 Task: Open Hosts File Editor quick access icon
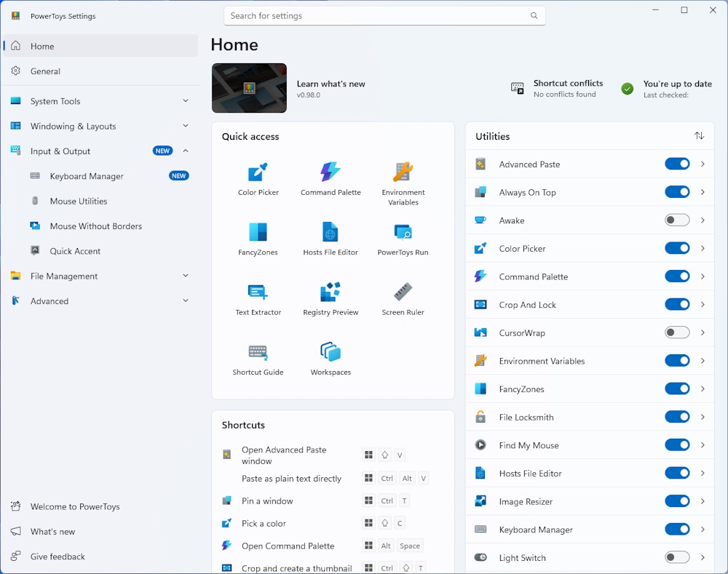point(331,239)
